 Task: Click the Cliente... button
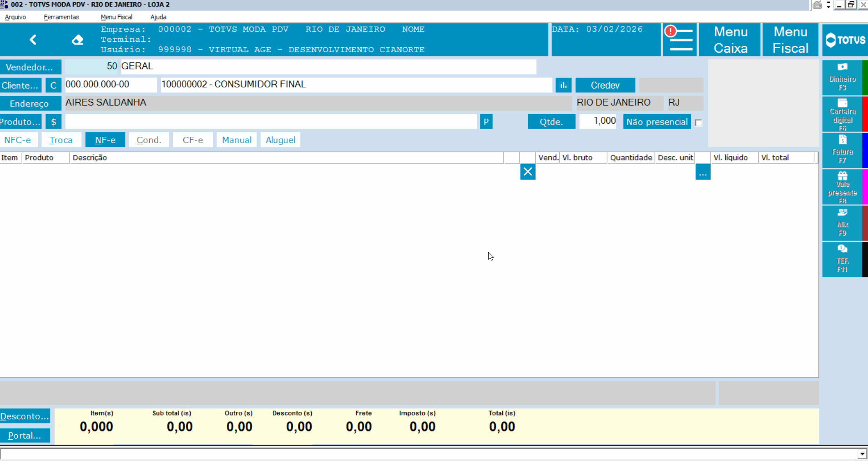[x=20, y=85]
